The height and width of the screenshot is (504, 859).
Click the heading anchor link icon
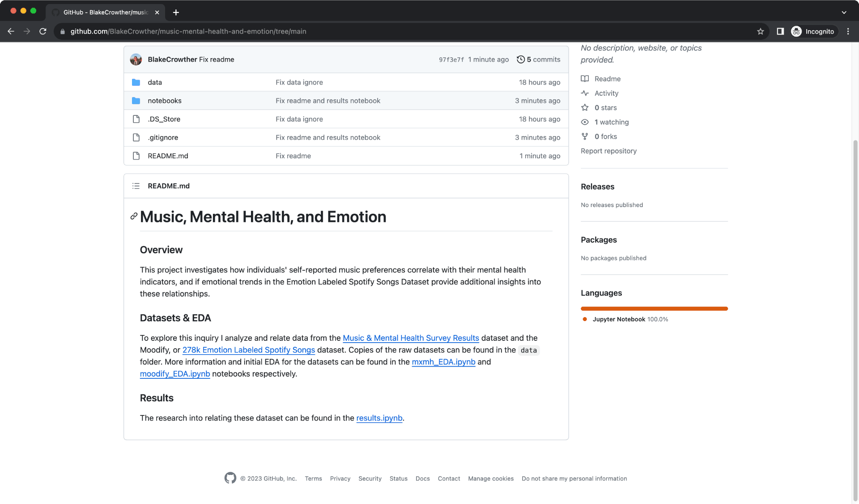point(134,216)
